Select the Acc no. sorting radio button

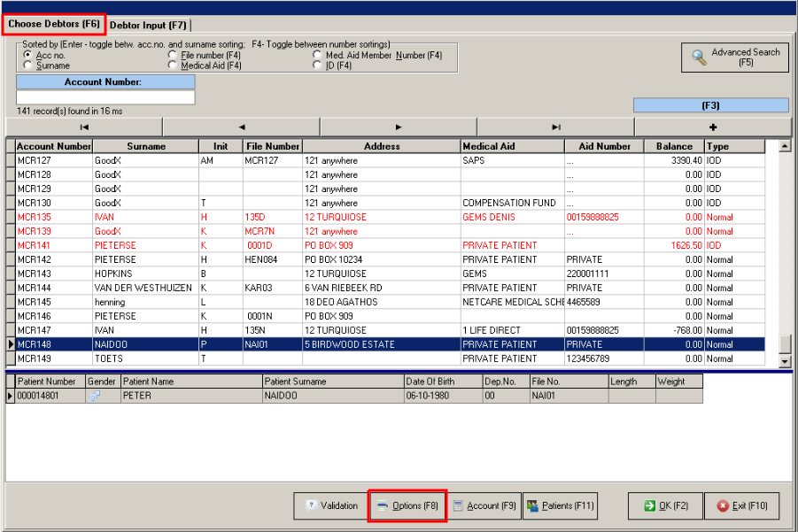coord(28,55)
